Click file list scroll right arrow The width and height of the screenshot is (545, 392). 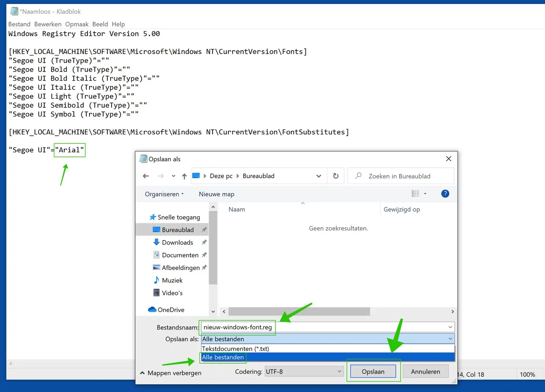point(452,311)
